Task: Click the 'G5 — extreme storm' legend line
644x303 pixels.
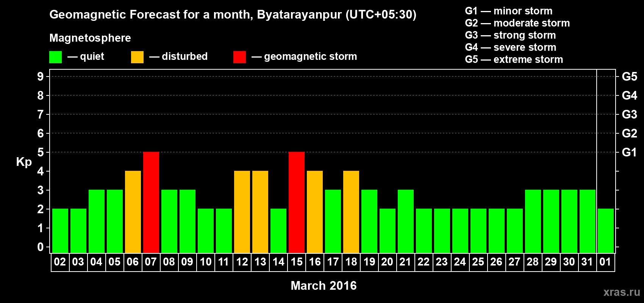Action: [514, 59]
